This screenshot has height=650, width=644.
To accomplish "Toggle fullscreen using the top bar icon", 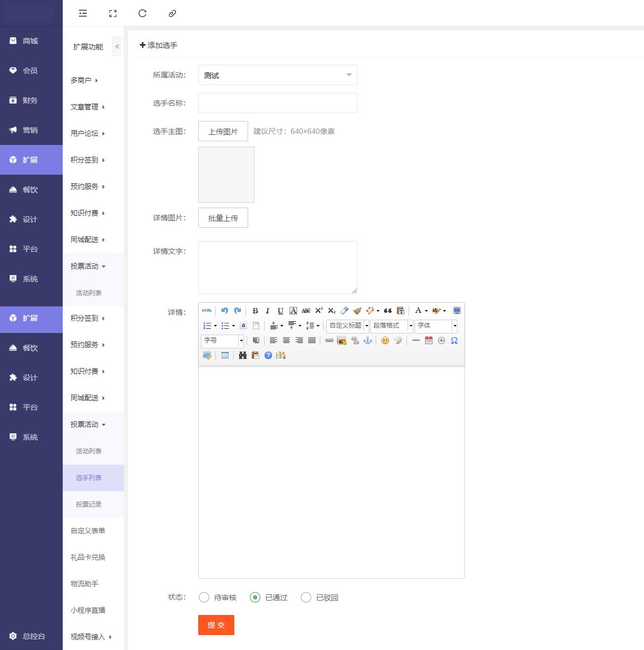I will pos(113,13).
